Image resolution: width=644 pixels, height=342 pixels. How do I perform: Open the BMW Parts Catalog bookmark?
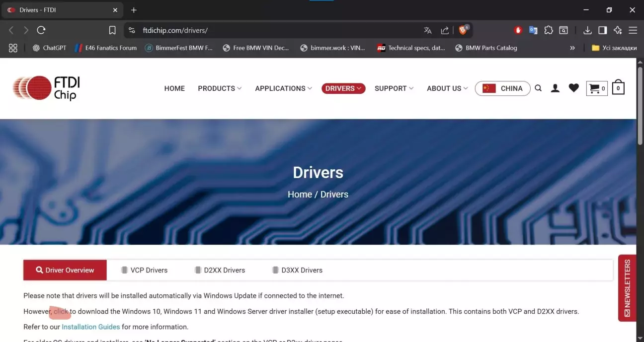tap(486, 48)
